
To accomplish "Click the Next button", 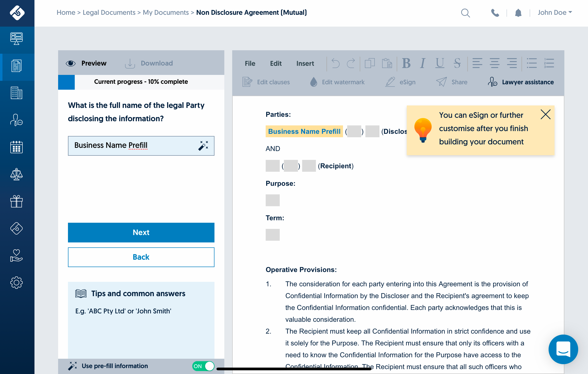I will 141,232.
